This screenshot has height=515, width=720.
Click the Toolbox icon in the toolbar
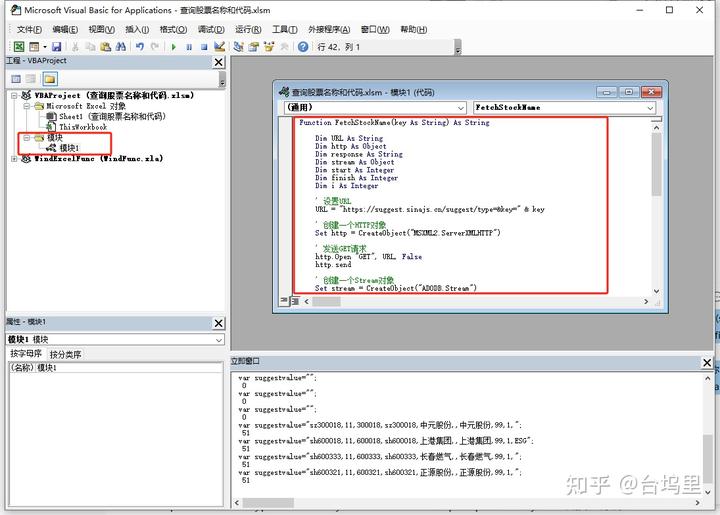pyautogui.click(x=284, y=46)
